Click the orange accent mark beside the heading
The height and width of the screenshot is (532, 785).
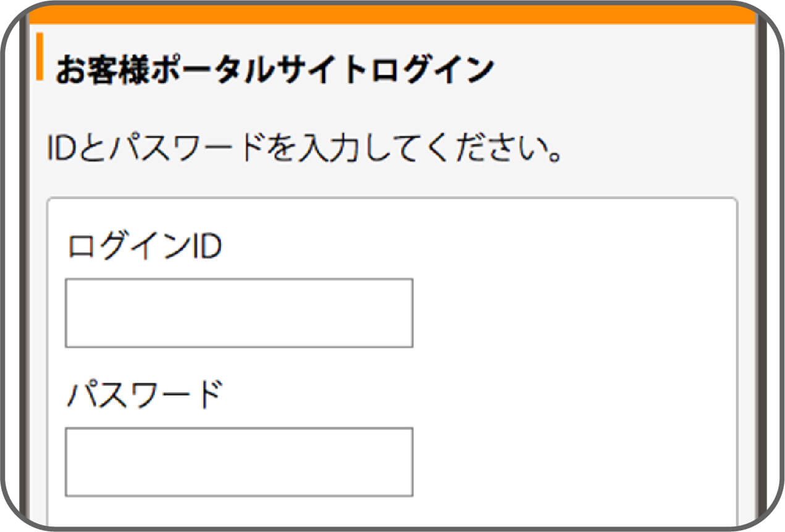pyautogui.click(x=41, y=60)
